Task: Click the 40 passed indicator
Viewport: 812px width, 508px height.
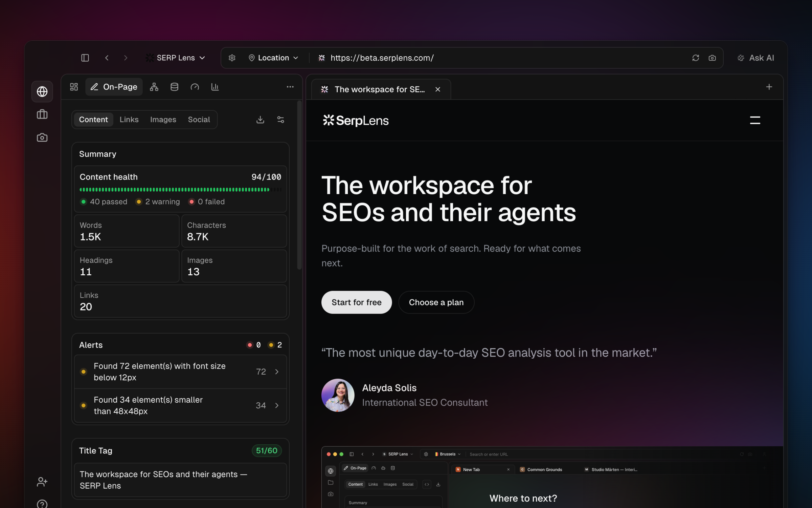Action: (x=104, y=202)
